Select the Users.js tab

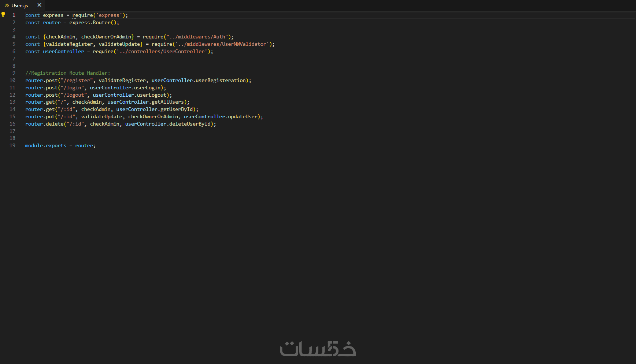point(22,5)
